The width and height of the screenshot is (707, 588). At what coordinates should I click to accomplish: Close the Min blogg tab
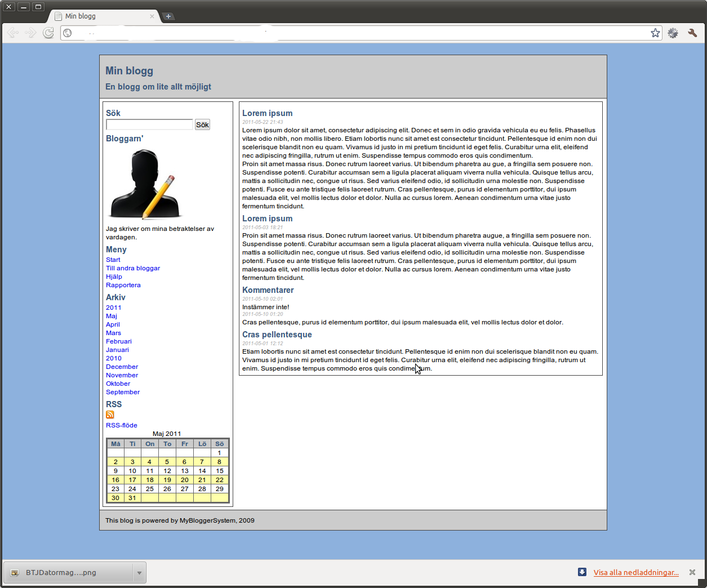pyautogui.click(x=152, y=16)
